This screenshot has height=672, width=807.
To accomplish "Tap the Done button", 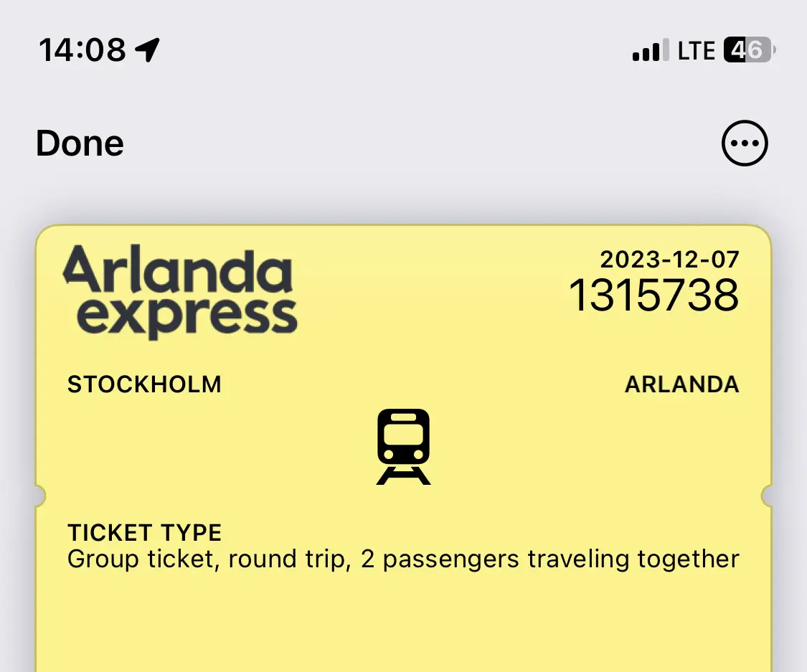I will [x=80, y=143].
